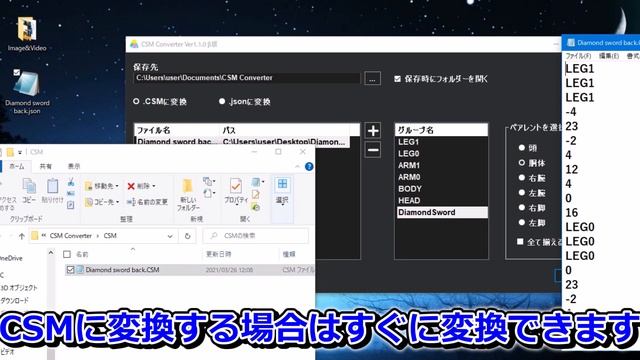
Task: Click the refresh button beside address bar
Action: point(187,236)
